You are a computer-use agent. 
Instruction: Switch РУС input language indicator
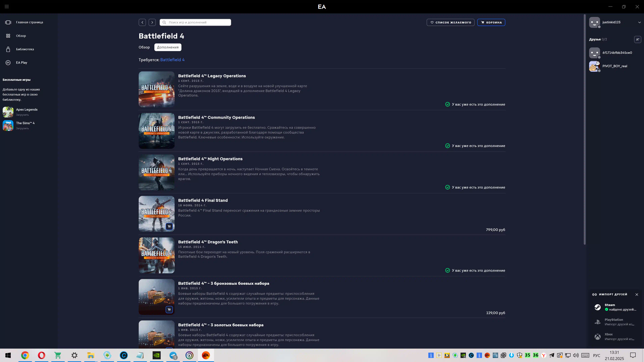pos(597,355)
